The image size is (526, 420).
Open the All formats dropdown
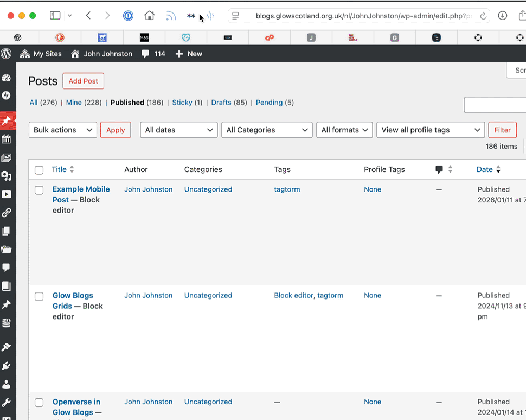tap(344, 130)
